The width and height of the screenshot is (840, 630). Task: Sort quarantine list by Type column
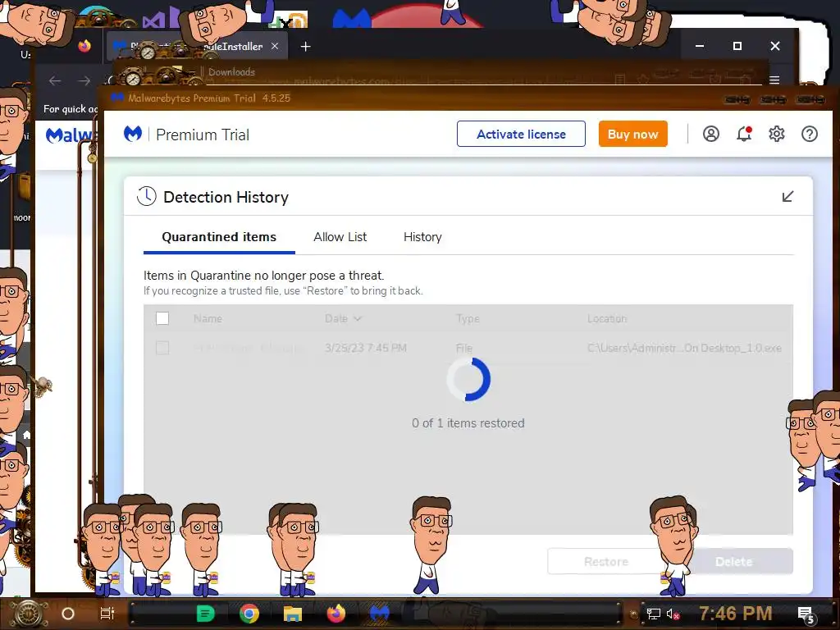click(x=468, y=318)
